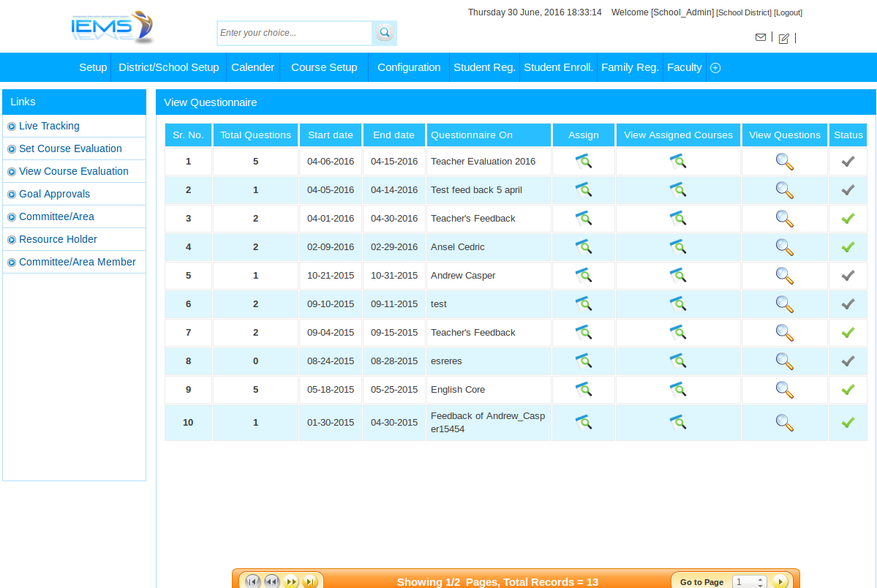Toggle status check for Ansel Cedric
This screenshot has width=877, height=588.
point(848,247)
